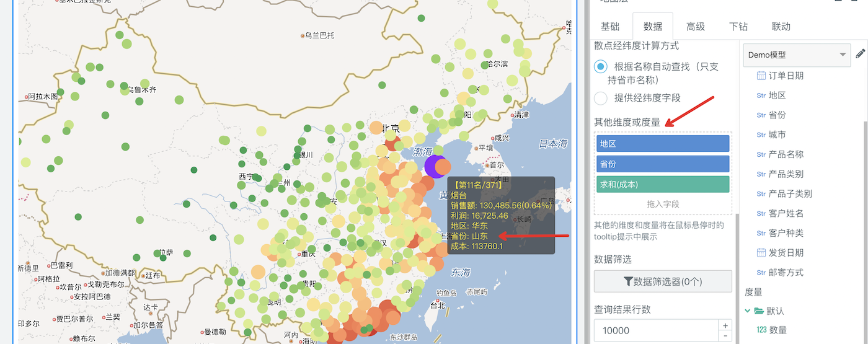
Task: Click the Str icon next to 邮寄方式
Action: (x=761, y=273)
